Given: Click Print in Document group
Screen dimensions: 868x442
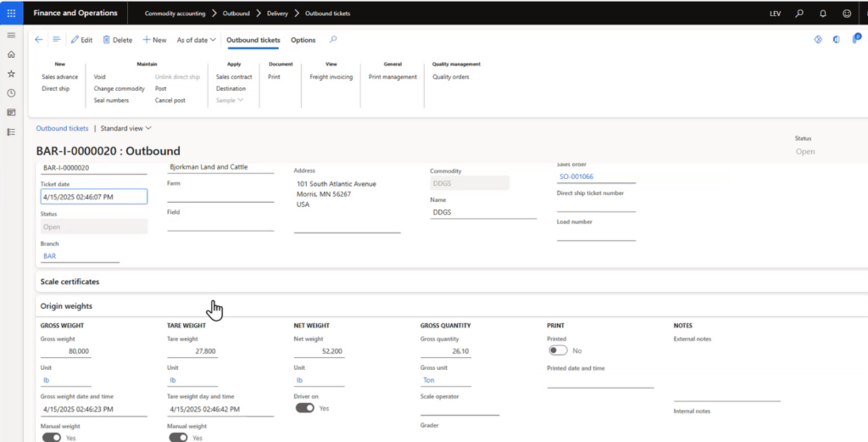Looking at the screenshot, I should (x=274, y=77).
